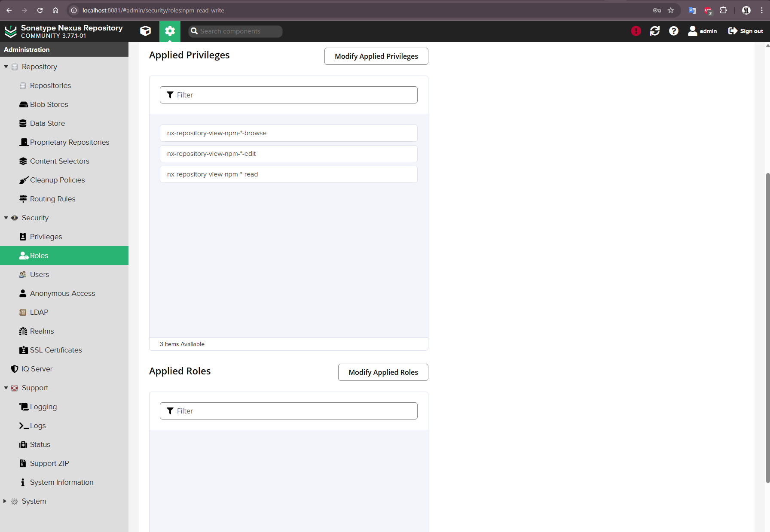The width and height of the screenshot is (770, 532).
Task: Open the Help question mark icon
Action: click(674, 31)
